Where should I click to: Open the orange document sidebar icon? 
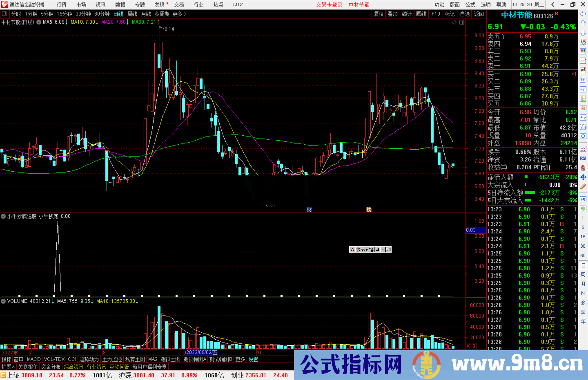583,108
